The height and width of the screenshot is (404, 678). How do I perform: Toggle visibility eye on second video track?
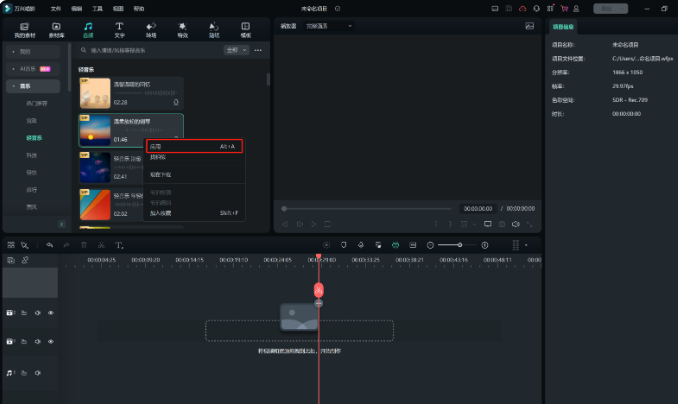tap(51, 342)
